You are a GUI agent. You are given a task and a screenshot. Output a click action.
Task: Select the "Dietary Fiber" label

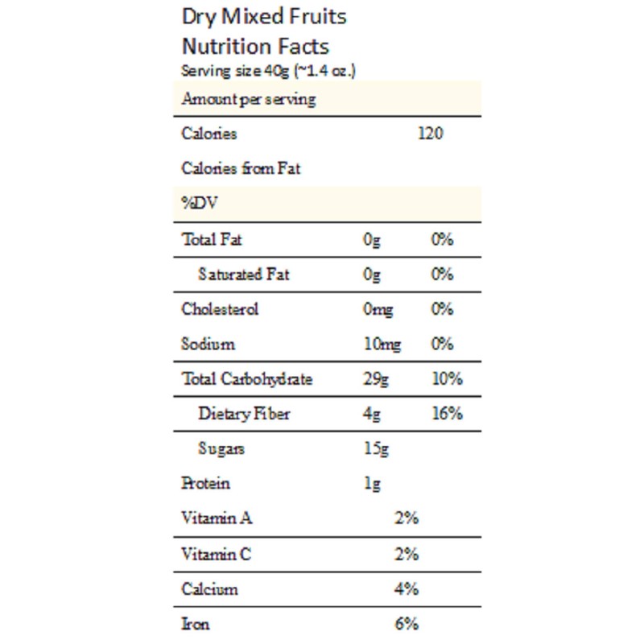pyautogui.click(x=244, y=414)
